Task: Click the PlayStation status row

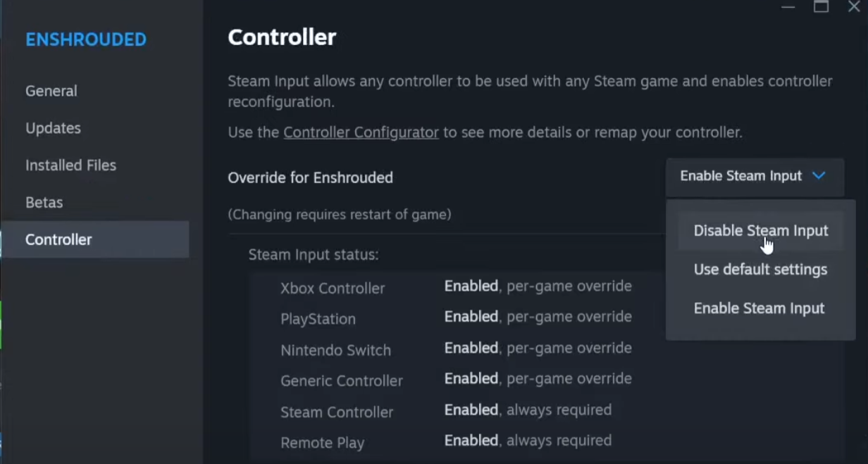Action: [x=456, y=318]
